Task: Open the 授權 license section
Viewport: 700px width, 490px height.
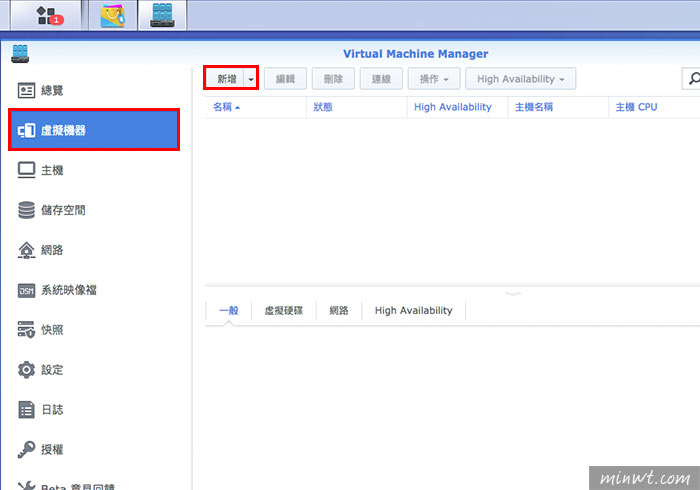Action: click(94, 449)
